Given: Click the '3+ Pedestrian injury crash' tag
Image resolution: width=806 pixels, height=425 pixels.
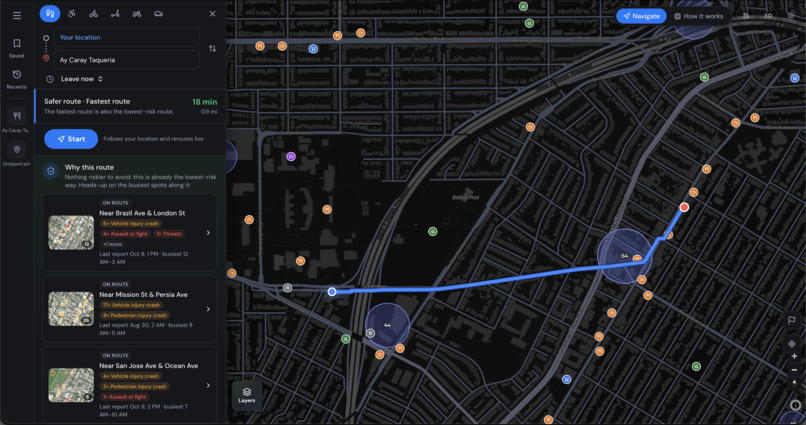Looking at the screenshot, I should click(135, 386).
